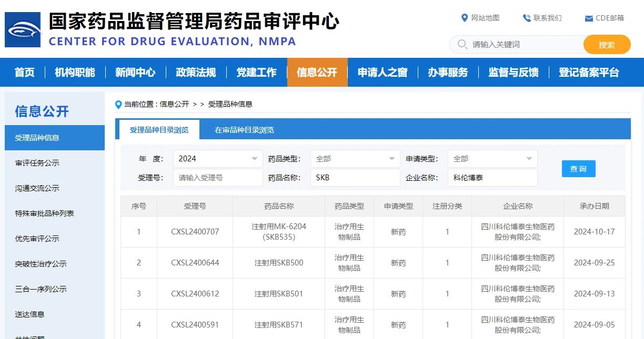Open 政策法规 navigation menu

pyautogui.click(x=196, y=73)
